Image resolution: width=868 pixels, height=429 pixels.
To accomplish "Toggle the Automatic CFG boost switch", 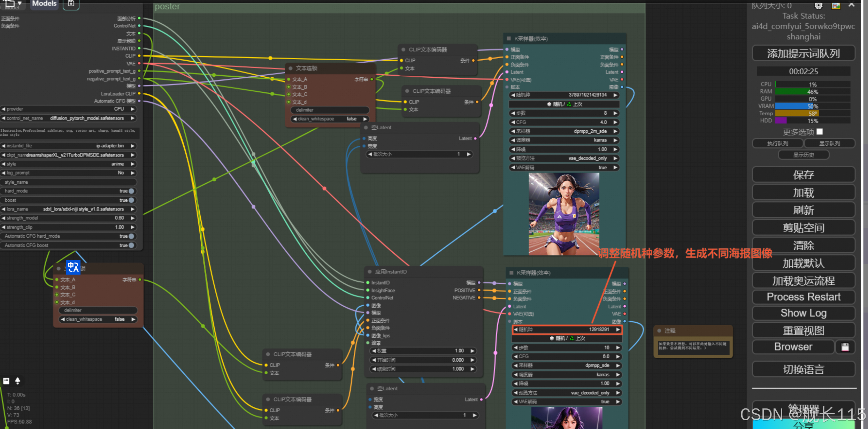I will tap(131, 245).
